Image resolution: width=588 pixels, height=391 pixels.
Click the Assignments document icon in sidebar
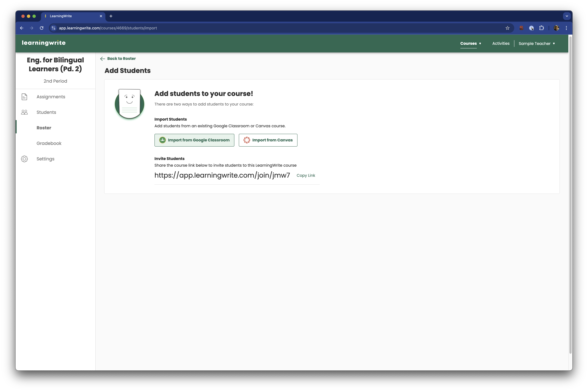coord(24,97)
